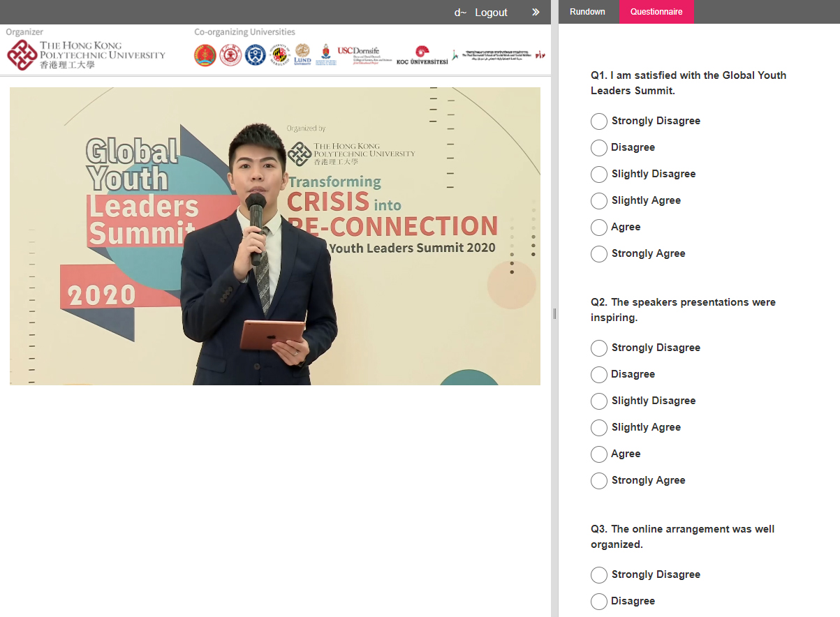Select Strongly Disagree for Q3 online arrangement

(x=599, y=575)
